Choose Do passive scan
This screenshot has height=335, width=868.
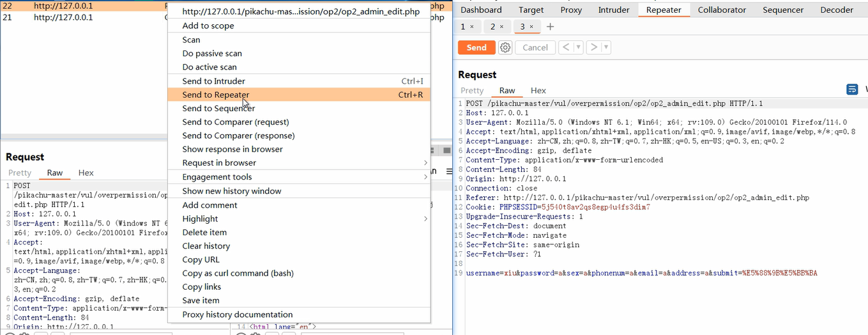pos(299,53)
